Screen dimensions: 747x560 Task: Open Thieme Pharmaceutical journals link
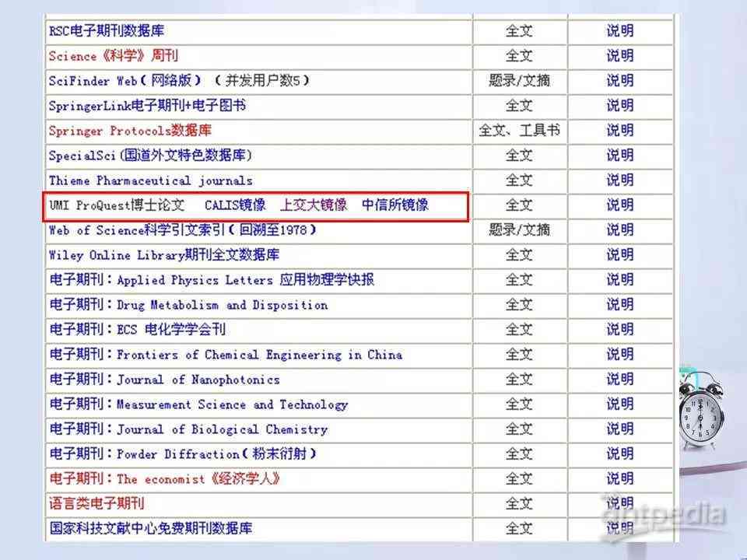coord(150,180)
